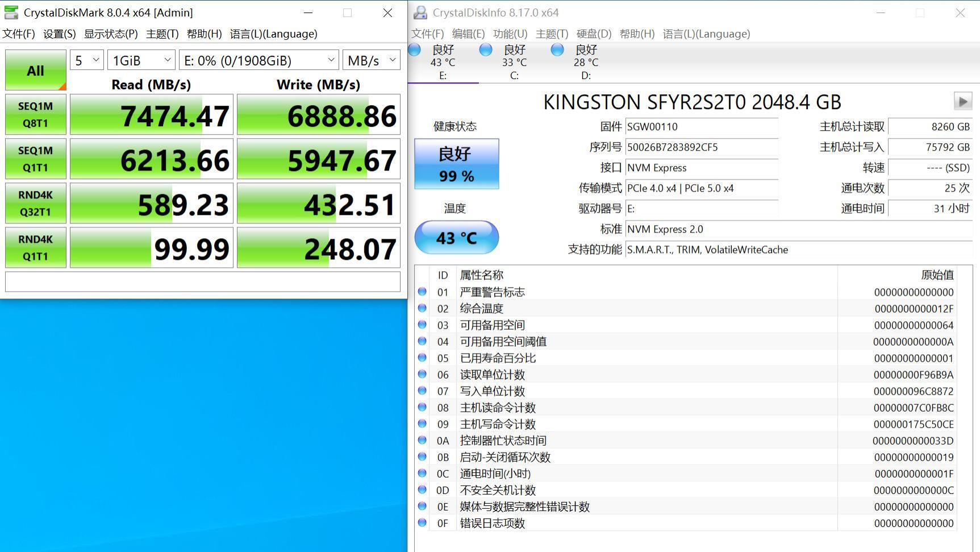This screenshot has width=980, height=552.
Task: Open 帮助(H) menu in CrystalDiskMark
Action: pos(205,34)
